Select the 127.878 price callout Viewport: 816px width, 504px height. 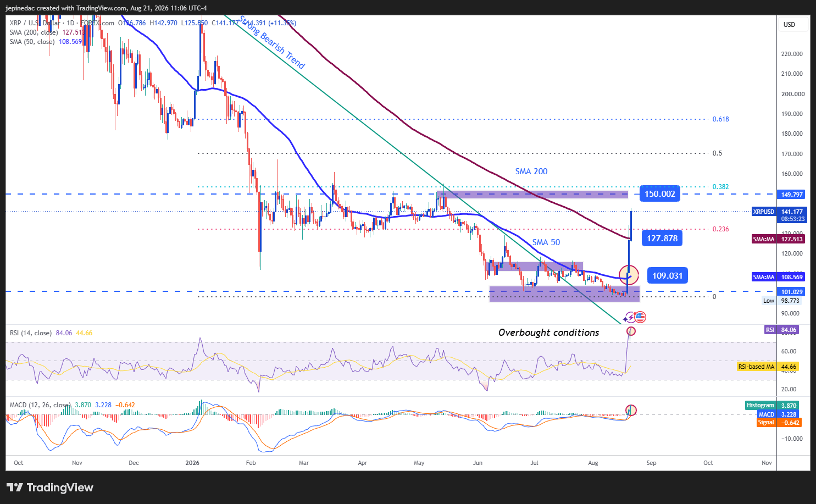point(662,238)
